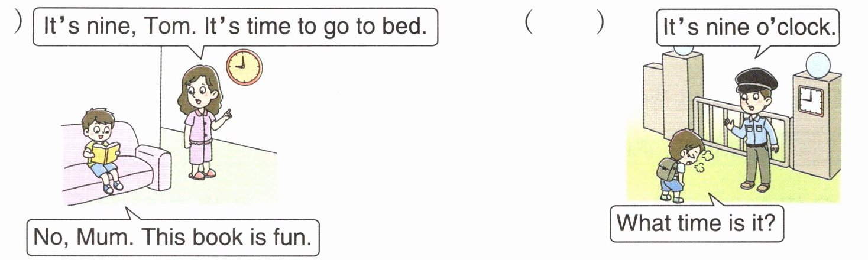Select the yellow book Tom is reading
This screenshot has height=260, width=868.
coord(105,153)
